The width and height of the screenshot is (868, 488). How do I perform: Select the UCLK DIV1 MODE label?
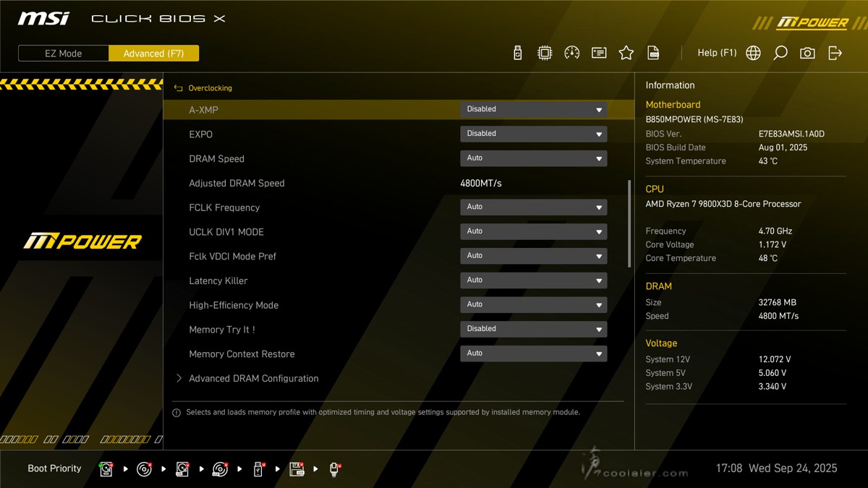point(226,232)
